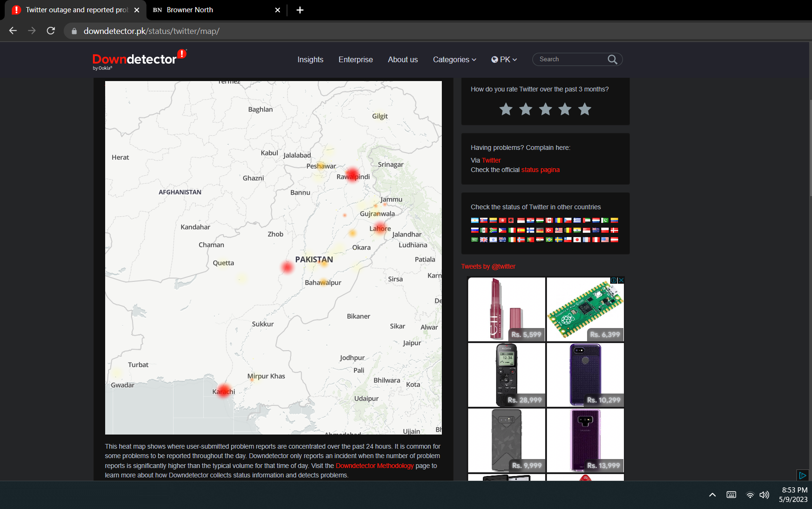This screenshot has height=509, width=812.
Task: Click the browser forward arrow
Action: tap(32, 31)
